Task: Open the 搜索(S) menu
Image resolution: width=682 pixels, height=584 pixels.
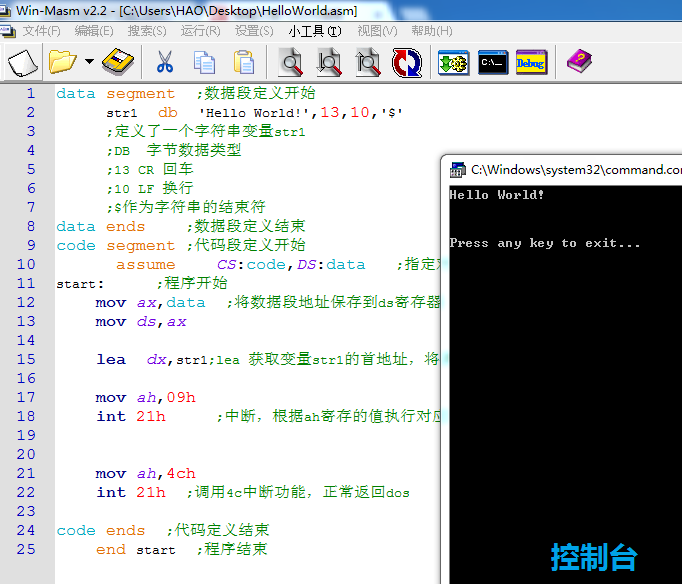Action: (147, 31)
